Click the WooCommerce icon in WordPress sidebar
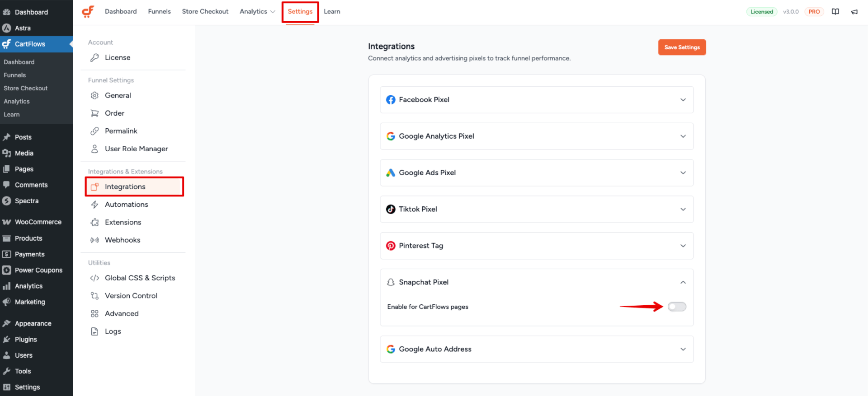 (x=7, y=222)
